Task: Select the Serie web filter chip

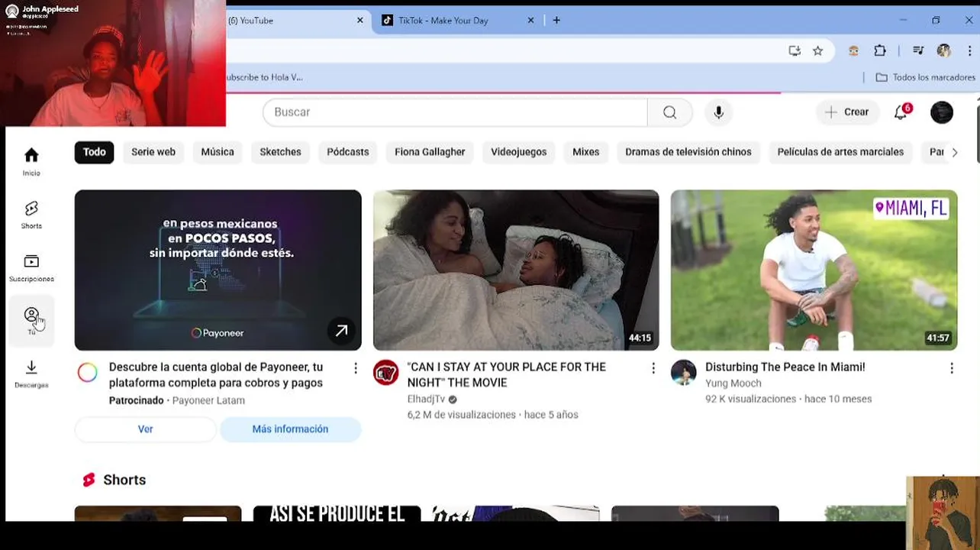Action: coord(153,152)
